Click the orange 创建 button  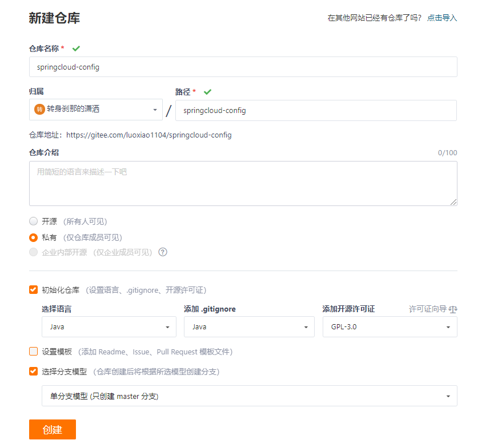(x=53, y=429)
